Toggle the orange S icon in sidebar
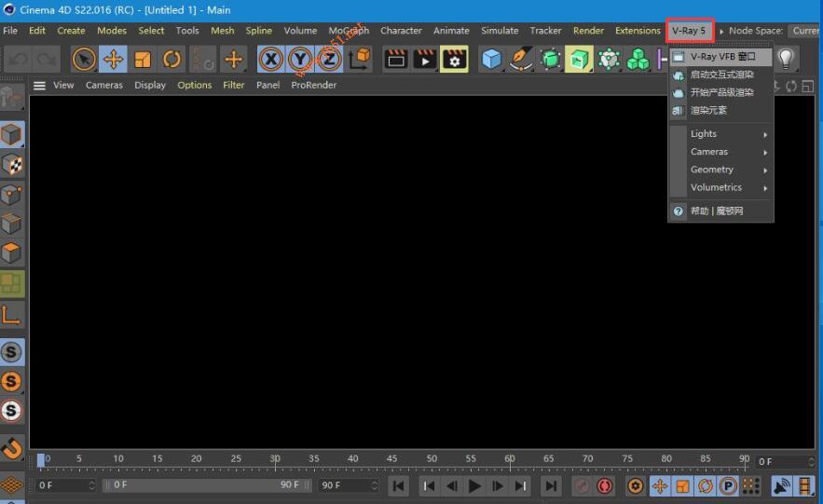The image size is (823, 504). tap(11, 381)
